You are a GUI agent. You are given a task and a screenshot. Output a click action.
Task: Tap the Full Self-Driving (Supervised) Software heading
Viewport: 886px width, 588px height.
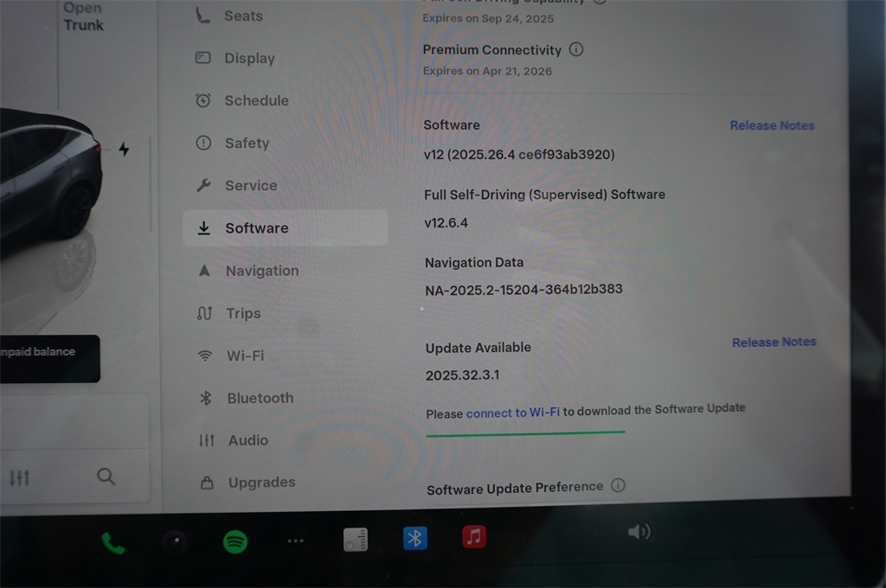545,195
